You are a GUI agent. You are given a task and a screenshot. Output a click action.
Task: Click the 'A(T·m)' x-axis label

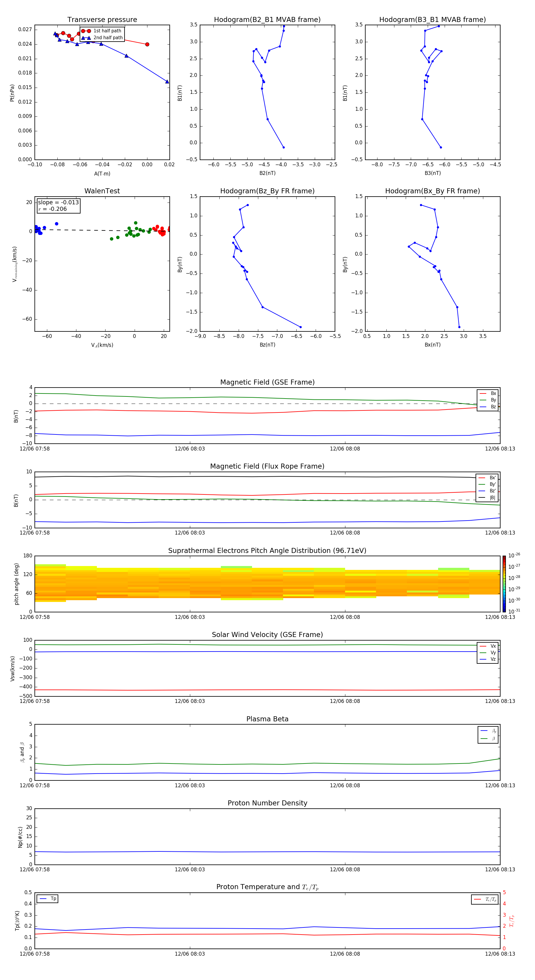click(x=102, y=173)
